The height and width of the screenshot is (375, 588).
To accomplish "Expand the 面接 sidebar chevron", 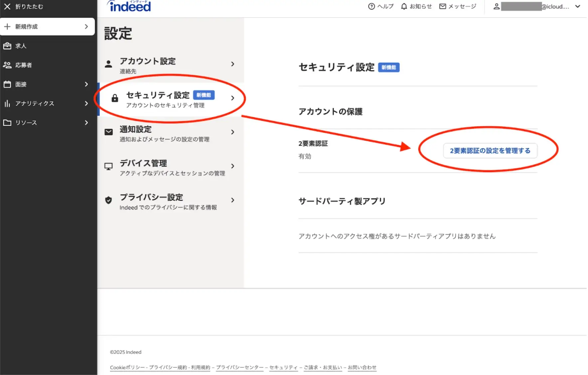I will point(86,84).
